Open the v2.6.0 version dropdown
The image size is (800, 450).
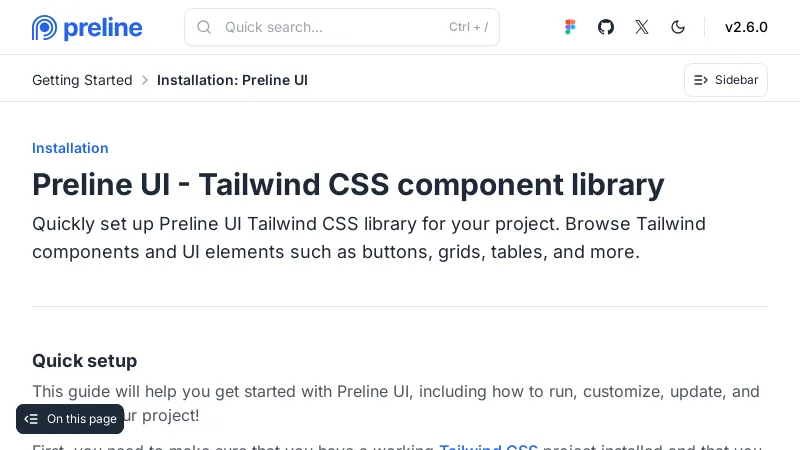746,27
